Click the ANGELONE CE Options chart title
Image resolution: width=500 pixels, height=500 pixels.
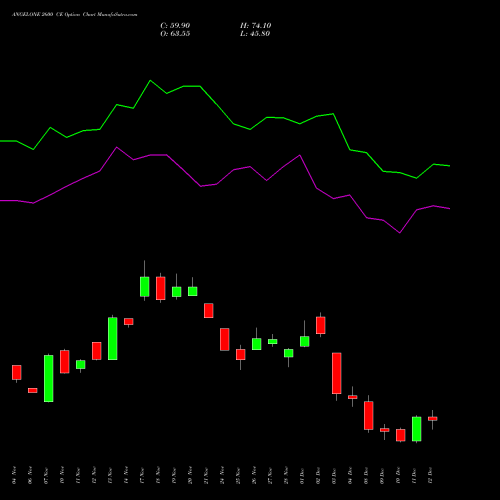point(75,15)
